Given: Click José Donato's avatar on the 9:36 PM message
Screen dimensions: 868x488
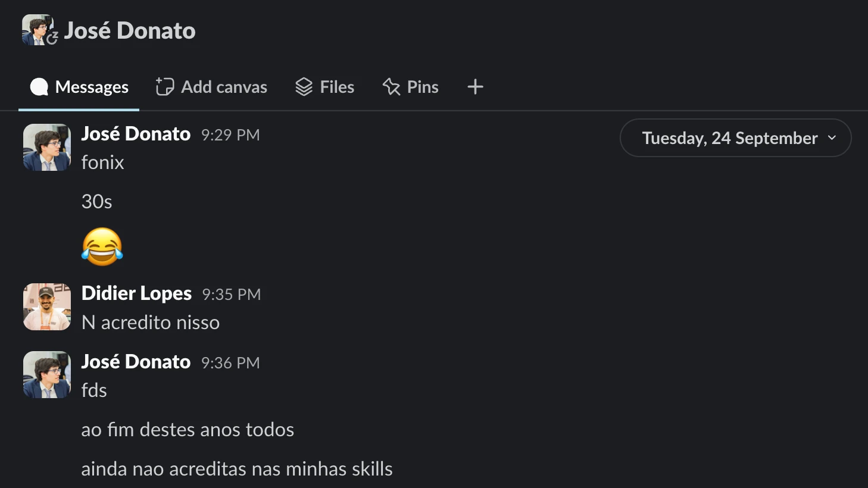Looking at the screenshot, I should click(x=47, y=375).
